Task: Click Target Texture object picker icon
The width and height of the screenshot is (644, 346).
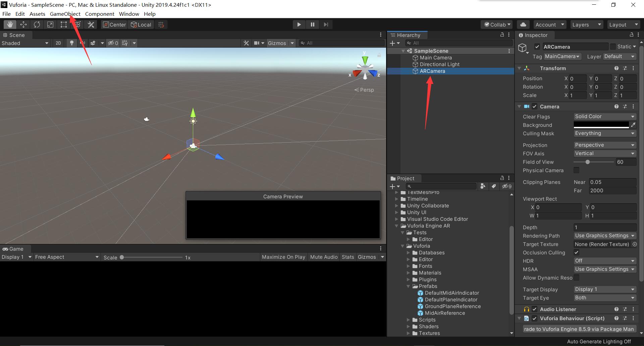Action: 635,244
